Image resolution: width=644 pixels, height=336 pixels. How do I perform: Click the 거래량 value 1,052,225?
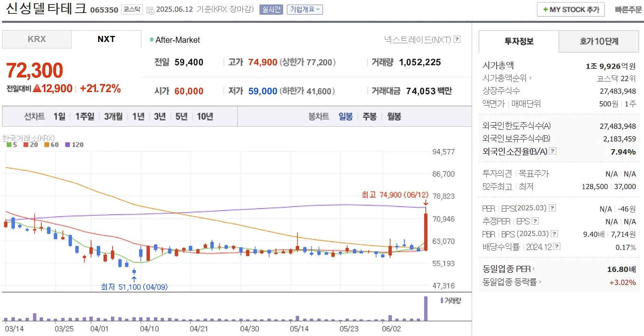[x=420, y=62]
